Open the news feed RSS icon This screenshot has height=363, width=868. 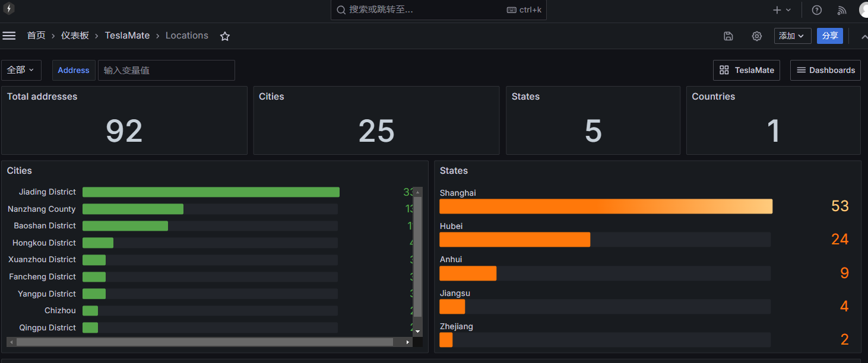[x=842, y=10]
